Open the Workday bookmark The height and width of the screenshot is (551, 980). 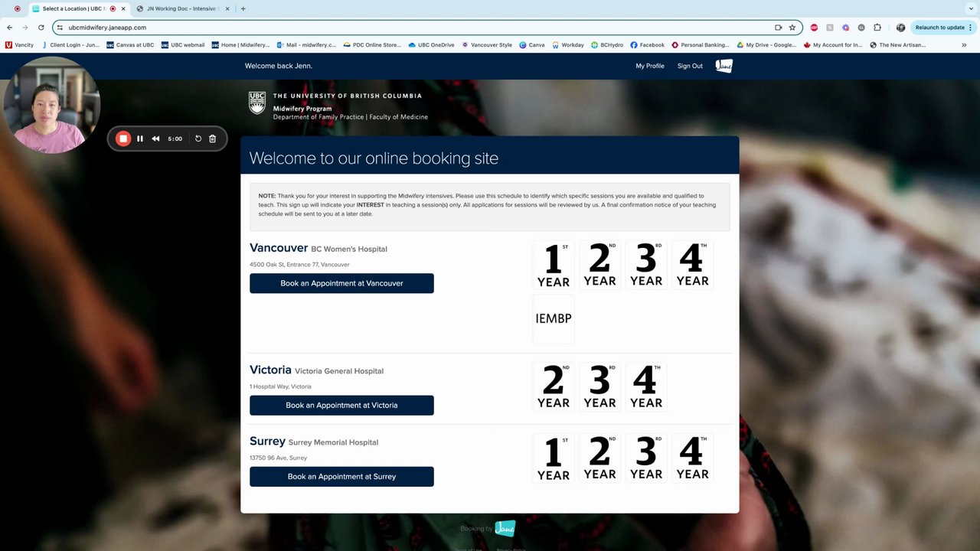pos(567,45)
